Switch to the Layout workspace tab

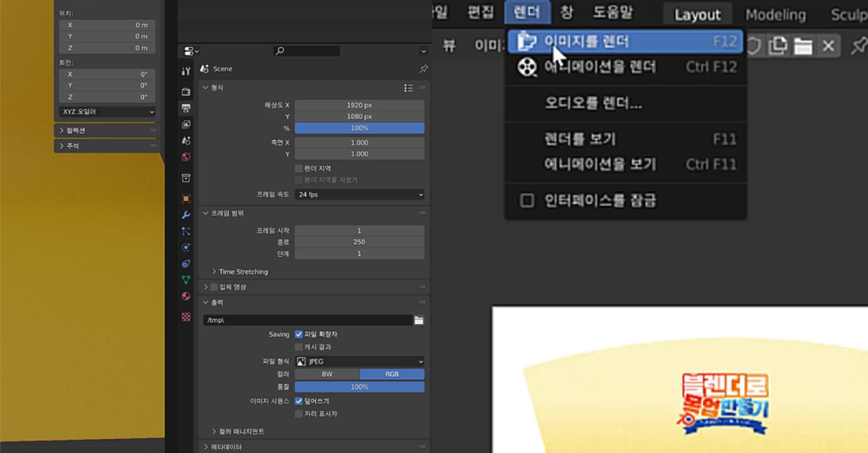[697, 14]
